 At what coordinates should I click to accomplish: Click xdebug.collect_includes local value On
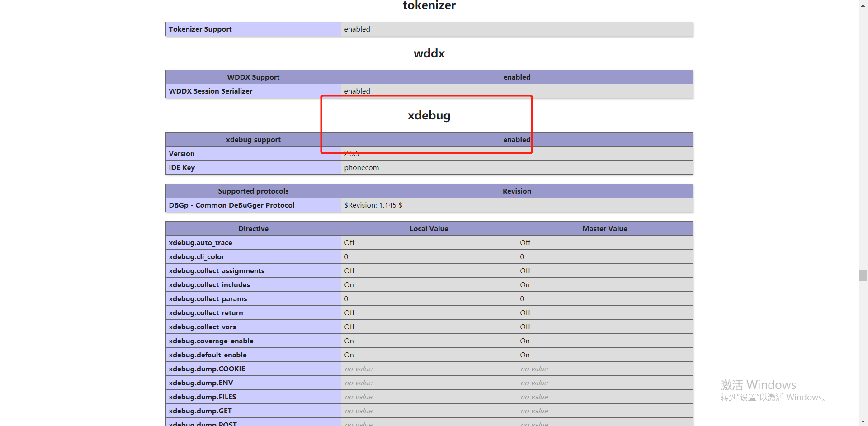(349, 285)
